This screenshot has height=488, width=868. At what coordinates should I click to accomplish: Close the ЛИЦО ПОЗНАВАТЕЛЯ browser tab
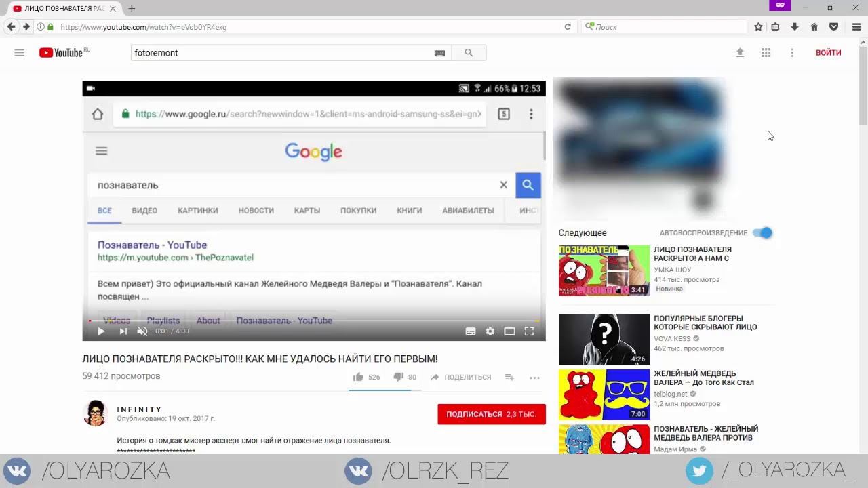point(113,9)
